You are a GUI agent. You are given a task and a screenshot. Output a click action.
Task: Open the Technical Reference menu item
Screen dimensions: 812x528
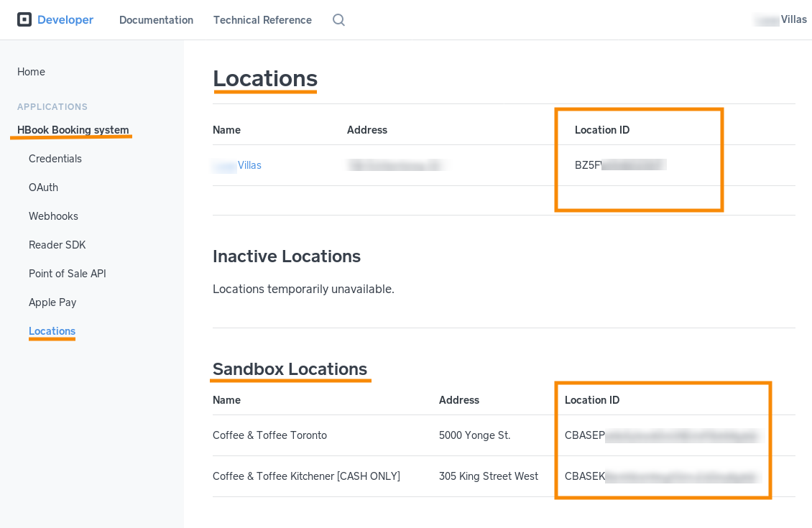click(x=262, y=20)
